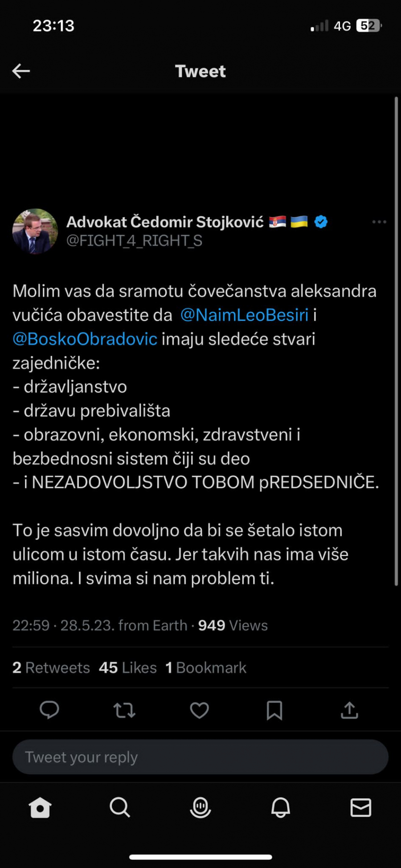Tap the blue verified badge

(321, 221)
